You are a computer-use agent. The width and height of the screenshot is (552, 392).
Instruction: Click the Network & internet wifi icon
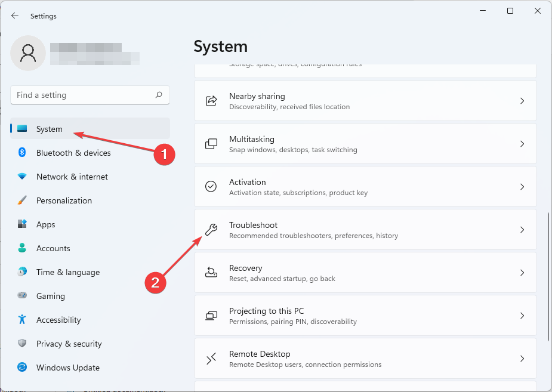click(x=22, y=177)
